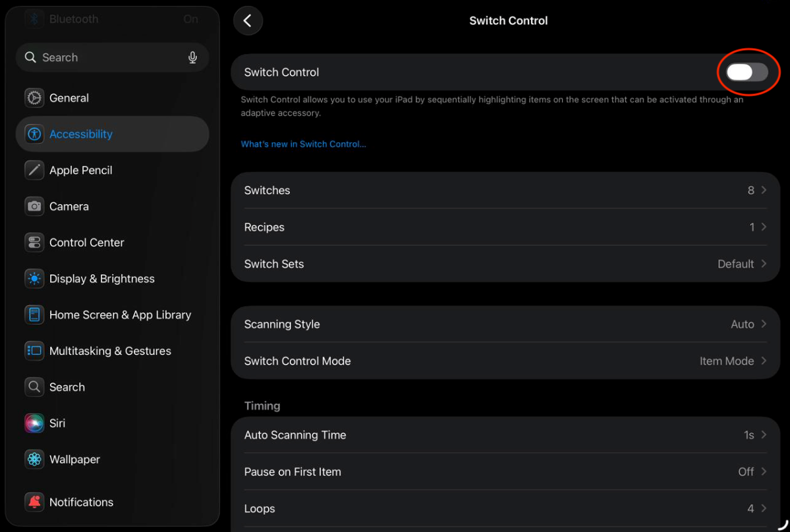Enable the Switch Control toggle

(x=747, y=72)
